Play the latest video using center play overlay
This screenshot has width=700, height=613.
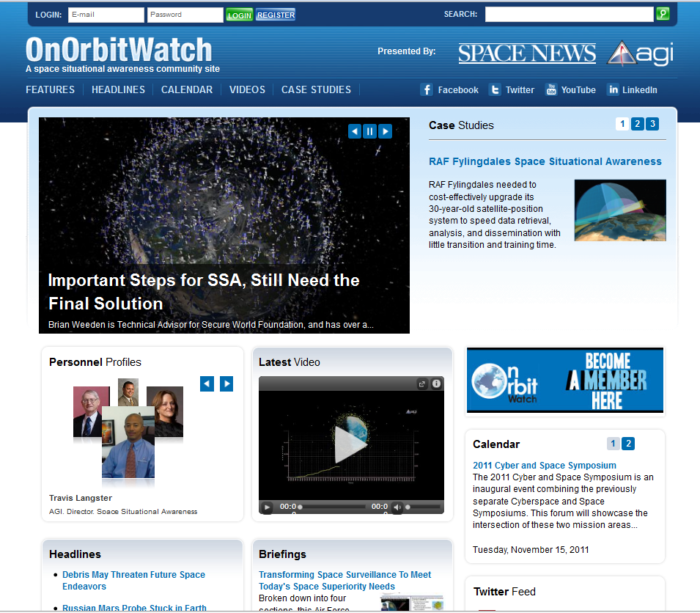point(351,444)
